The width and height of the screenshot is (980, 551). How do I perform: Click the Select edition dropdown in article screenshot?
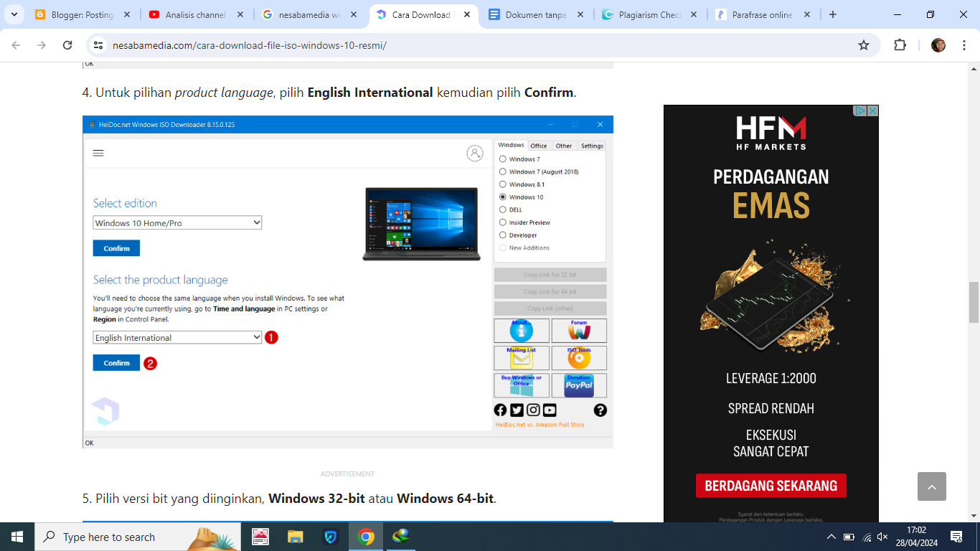pos(177,223)
